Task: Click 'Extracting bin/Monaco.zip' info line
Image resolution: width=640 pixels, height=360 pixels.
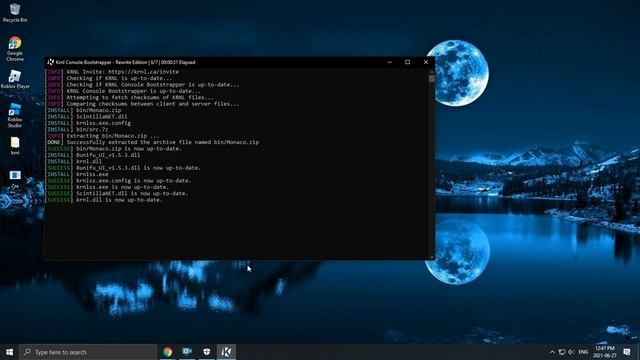Action: click(102, 136)
